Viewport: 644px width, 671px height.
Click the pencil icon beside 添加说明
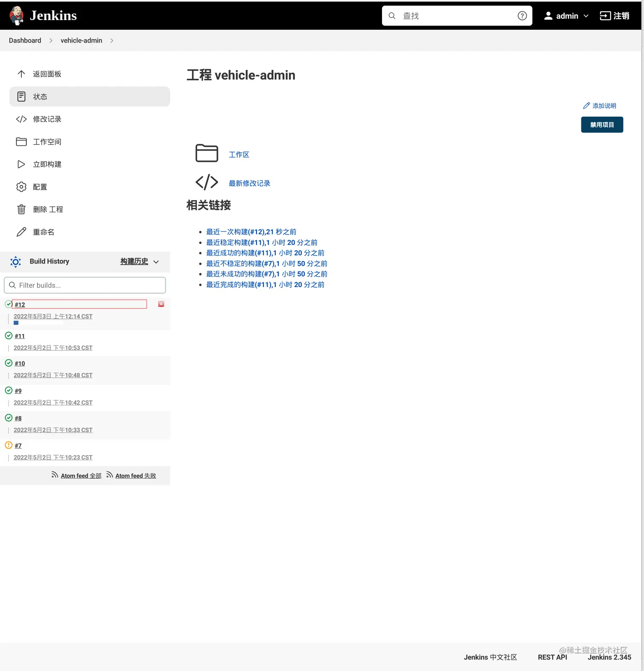[x=586, y=106]
